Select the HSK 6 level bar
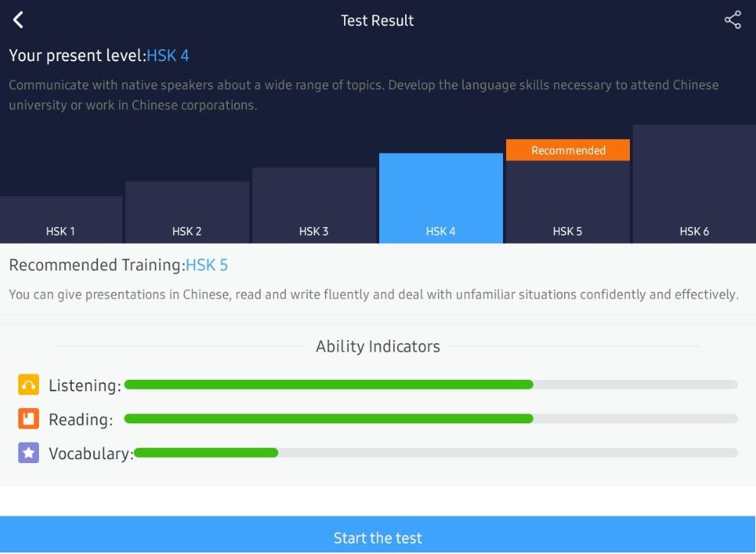The height and width of the screenshot is (554, 756). pos(694,184)
